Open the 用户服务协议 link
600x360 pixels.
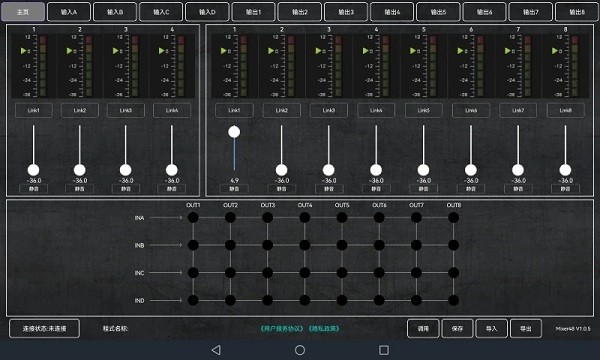[x=282, y=328]
